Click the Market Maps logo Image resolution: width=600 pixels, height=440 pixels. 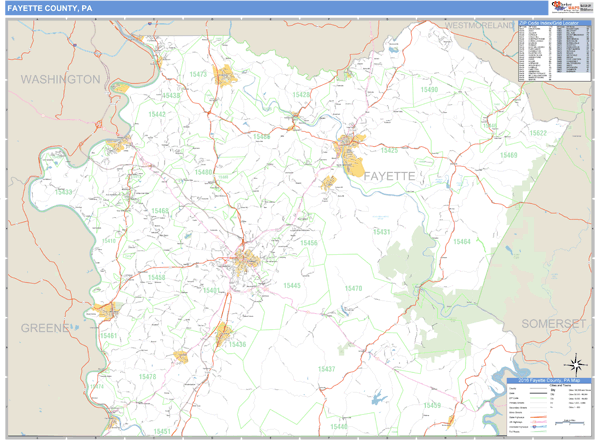tap(565, 7)
